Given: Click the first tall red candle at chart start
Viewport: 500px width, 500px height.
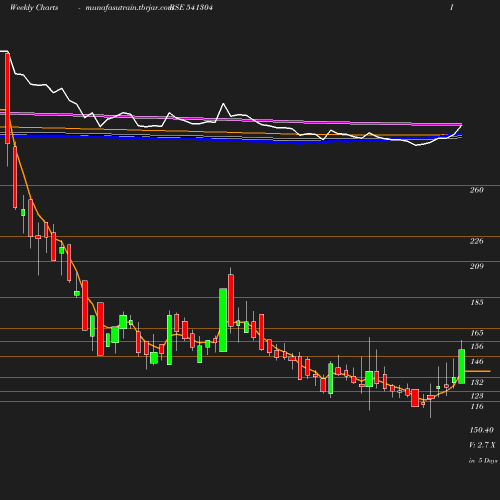Looking at the screenshot, I should point(7,98).
